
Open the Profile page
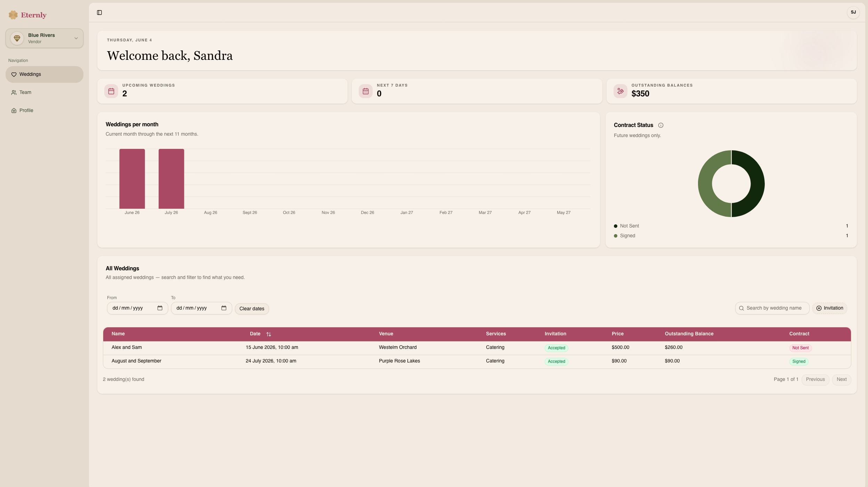coord(44,111)
